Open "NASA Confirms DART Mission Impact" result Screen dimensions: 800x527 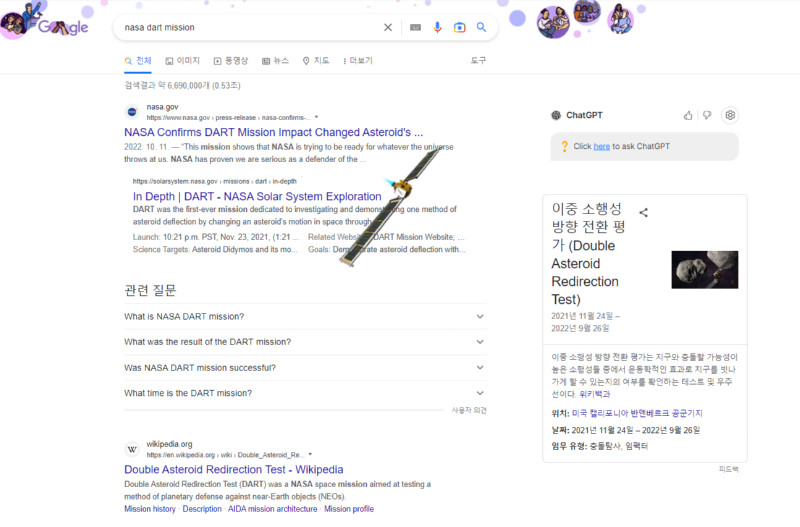tap(273, 132)
